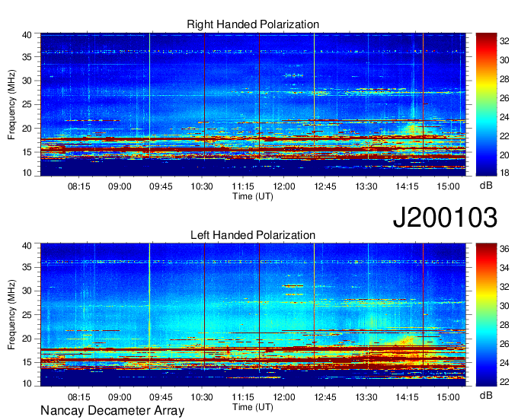Viewport: 518px width, 420px height.
Task: Click the 30 MHz tick label on top plot
Action: tap(27, 81)
